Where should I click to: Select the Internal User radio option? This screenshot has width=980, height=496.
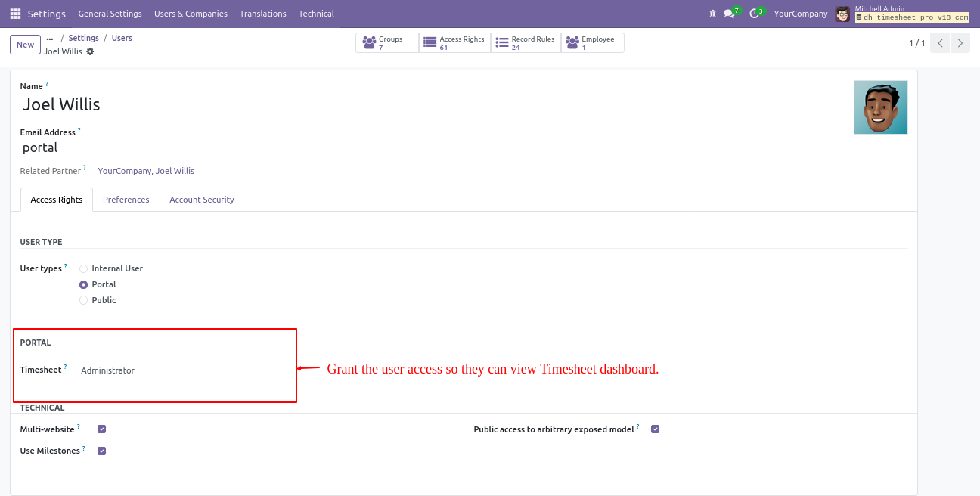click(x=84, y=268)
